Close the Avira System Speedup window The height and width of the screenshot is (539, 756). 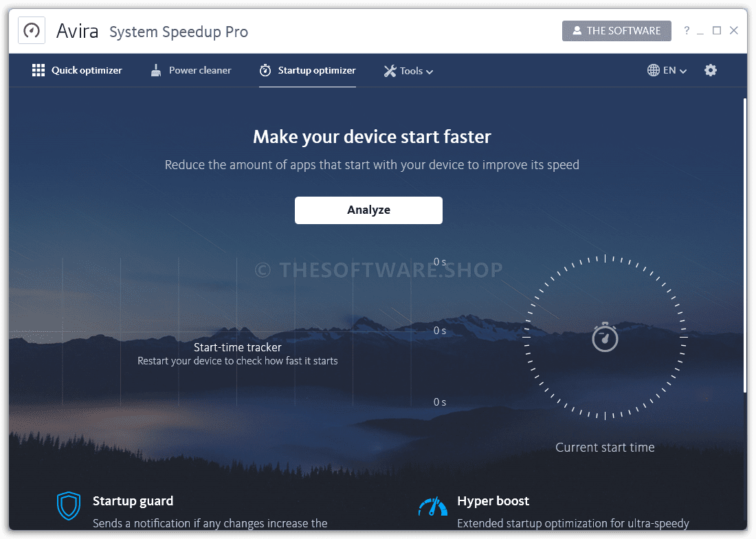(734, 30)
